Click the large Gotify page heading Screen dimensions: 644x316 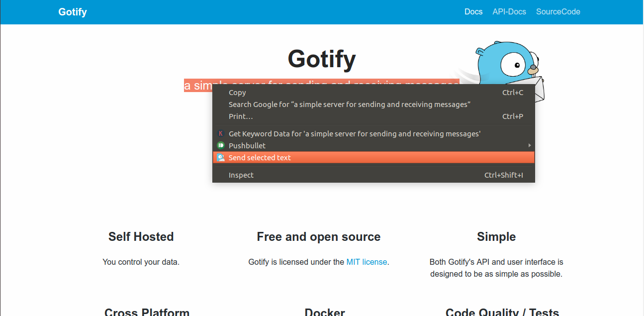coord(322,59)
